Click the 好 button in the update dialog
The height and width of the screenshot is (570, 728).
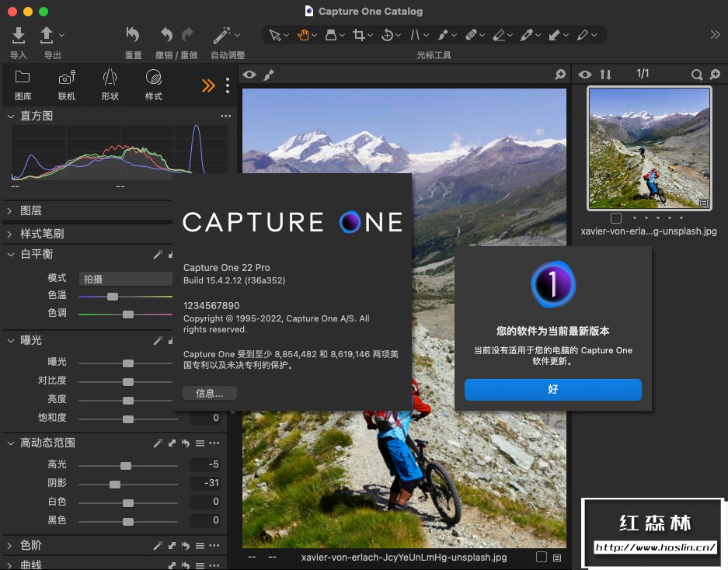pos(552,390)
